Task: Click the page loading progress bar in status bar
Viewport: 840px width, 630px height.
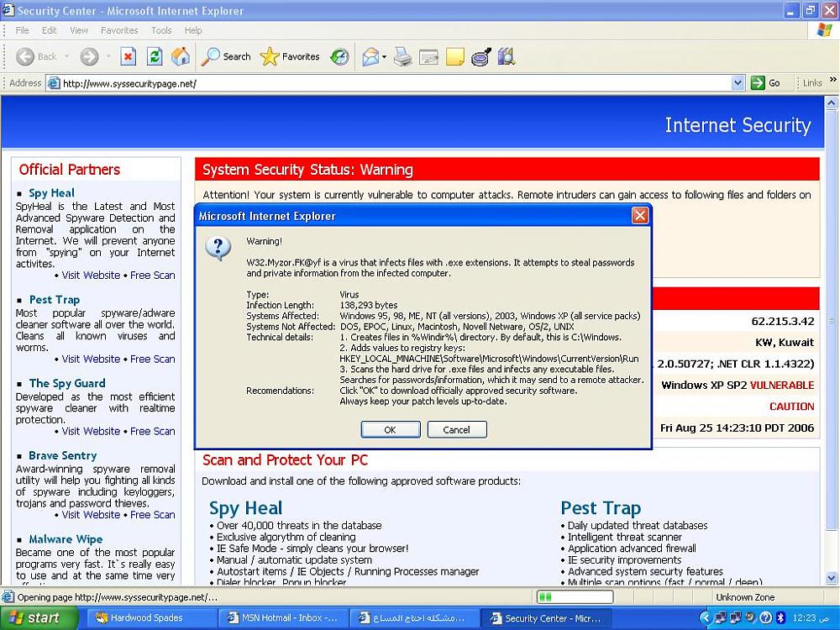Action: [575, 596]
